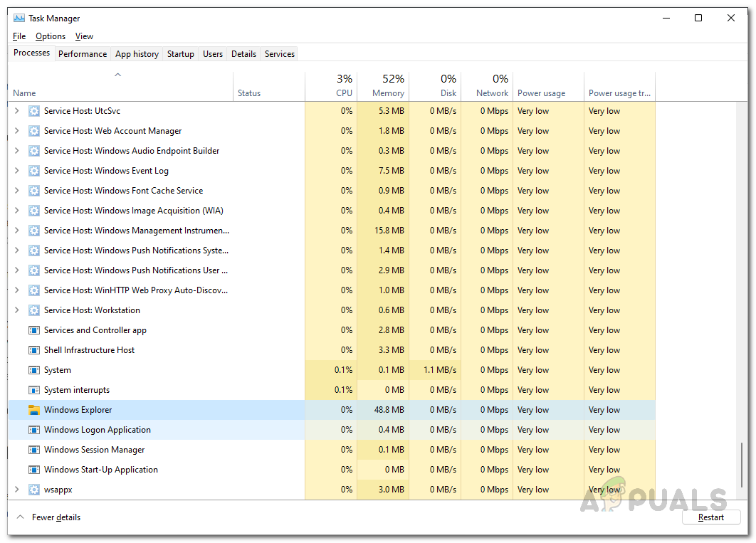Switch to the Performance tab
The height and width of the screenshot is (543, 756).
pos(83,54)
